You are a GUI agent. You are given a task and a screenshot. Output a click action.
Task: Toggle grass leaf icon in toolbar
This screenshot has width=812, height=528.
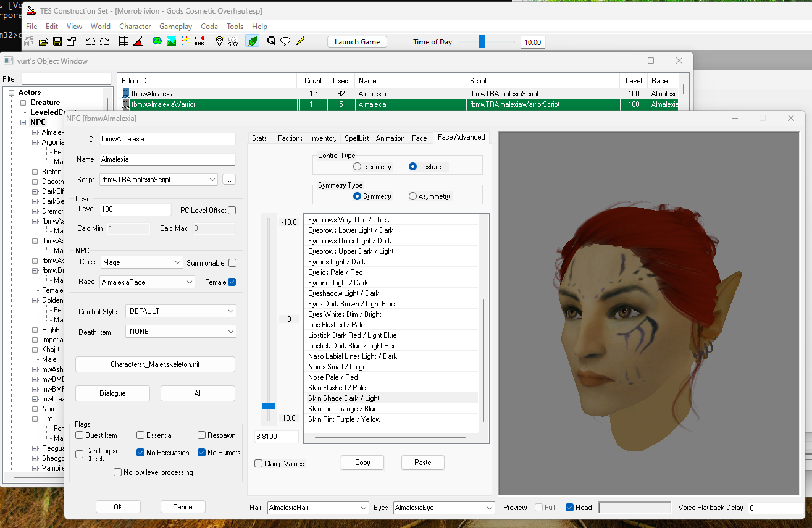click(x=252, y=41)
